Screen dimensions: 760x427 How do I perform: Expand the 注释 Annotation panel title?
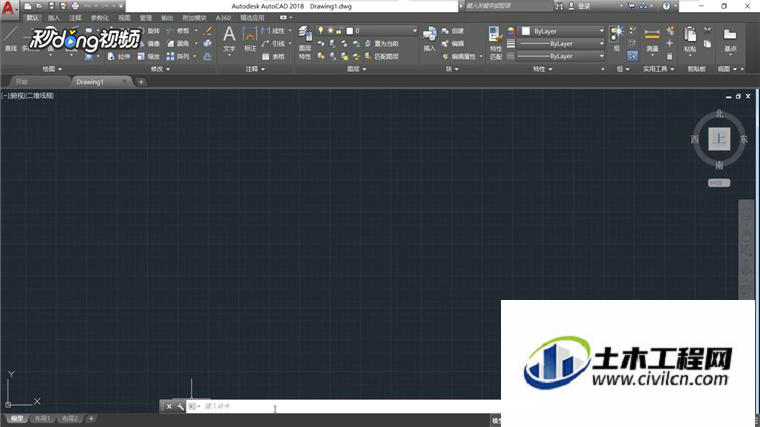(255, 69)
